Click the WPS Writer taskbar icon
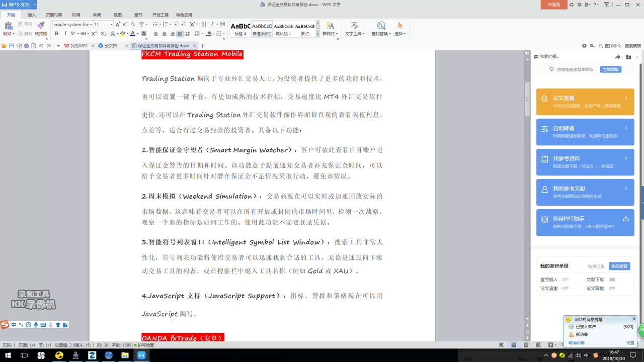The image size is (644, 362). [141, 355]
